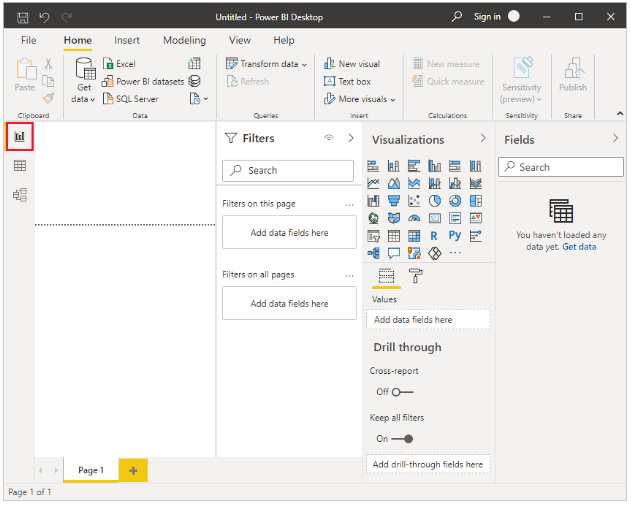The height and width of the screenshot is (507, 631).
Task: Switch to the Insert ribbon tab
Action: click(x=127, y=40)
